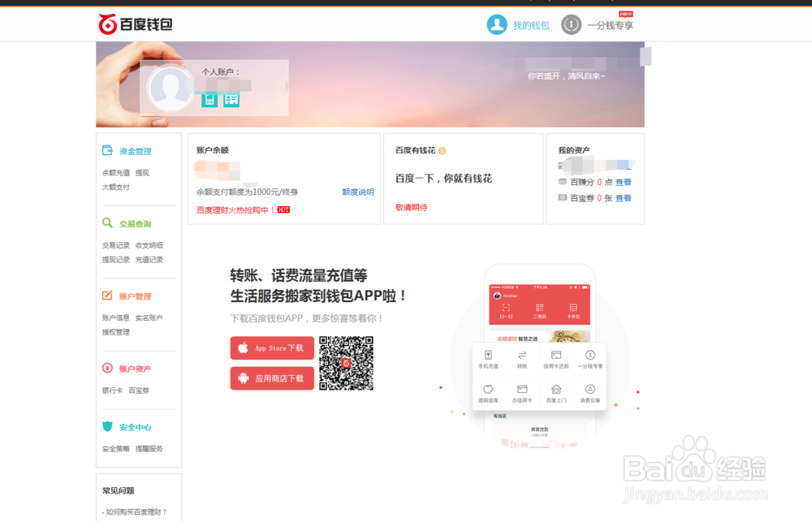Click the App Store下载 button
812x522 pixels.
272,348
